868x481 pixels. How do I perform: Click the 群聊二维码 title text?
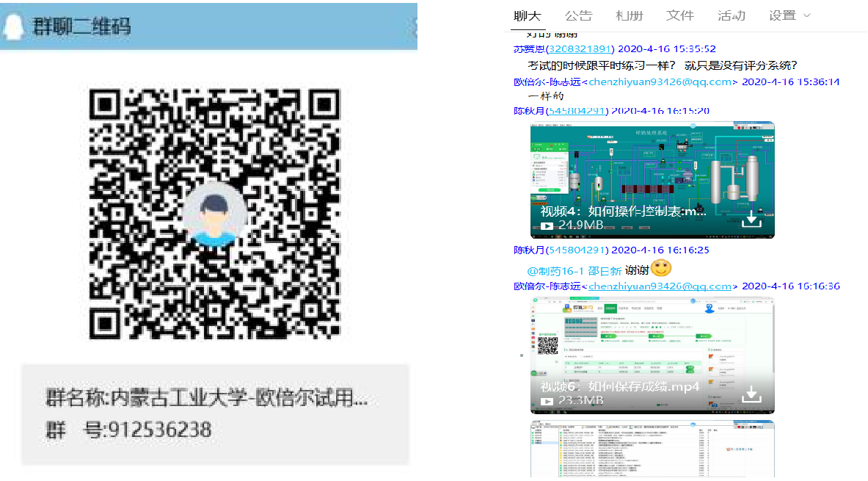[x=82, y=26]
